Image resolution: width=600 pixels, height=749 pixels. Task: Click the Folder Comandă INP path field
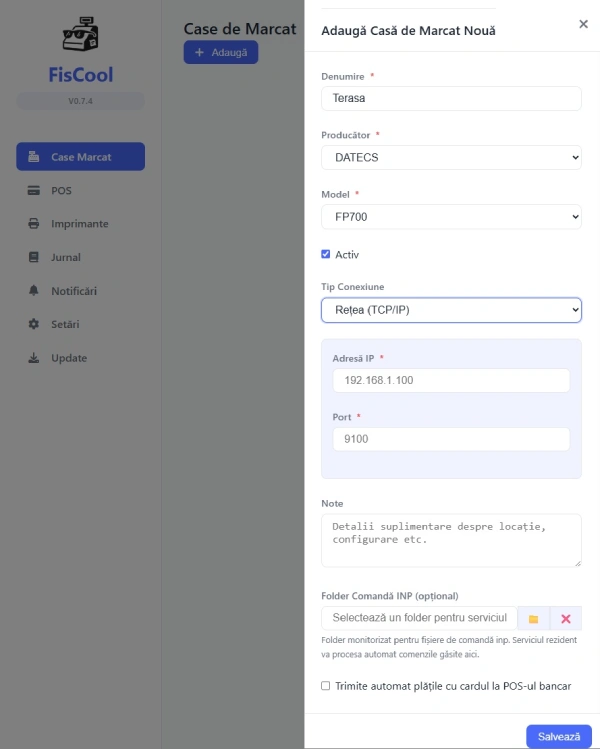(x=419, y=618)
